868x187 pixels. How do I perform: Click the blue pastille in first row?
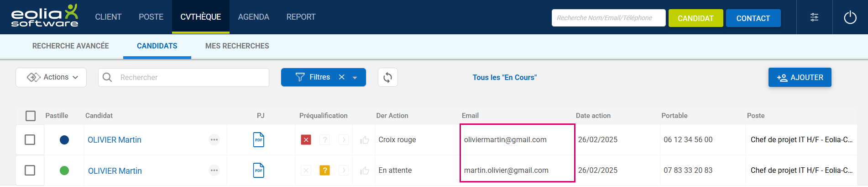coord(64,140)
